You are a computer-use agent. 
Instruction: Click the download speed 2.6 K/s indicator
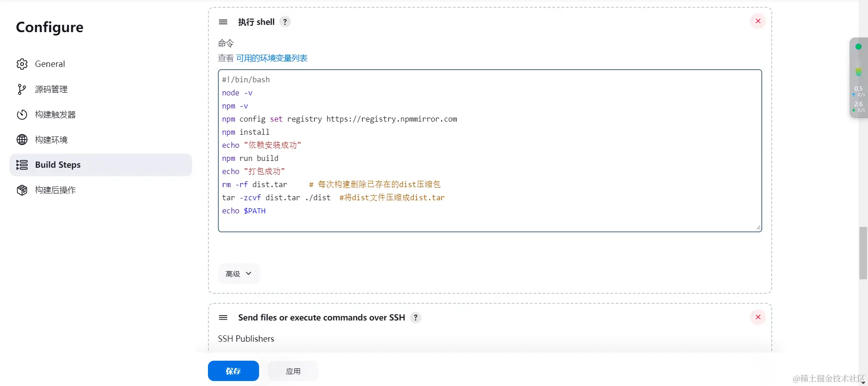pos(859,107)
